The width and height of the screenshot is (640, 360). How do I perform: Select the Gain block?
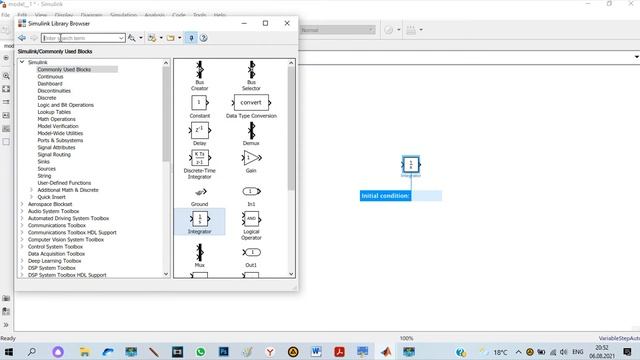pyautogui.click(x=251, y=161)
